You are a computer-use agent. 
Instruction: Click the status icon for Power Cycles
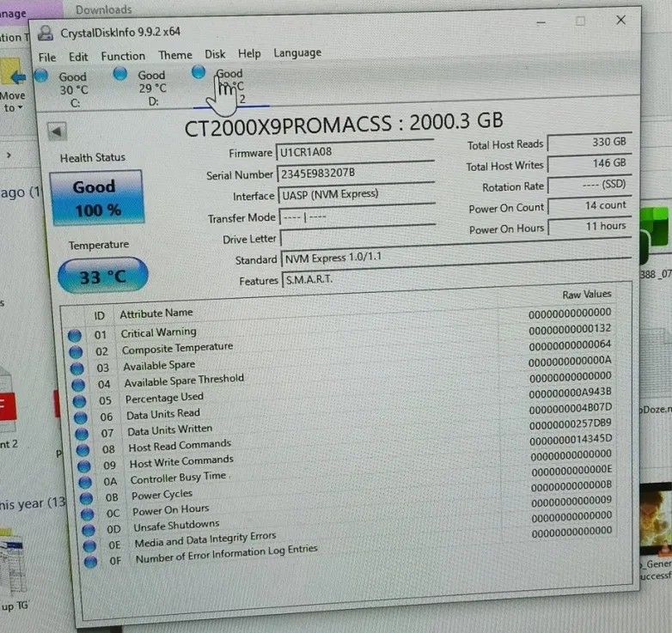pyautogui.click(x=87, y=498)
